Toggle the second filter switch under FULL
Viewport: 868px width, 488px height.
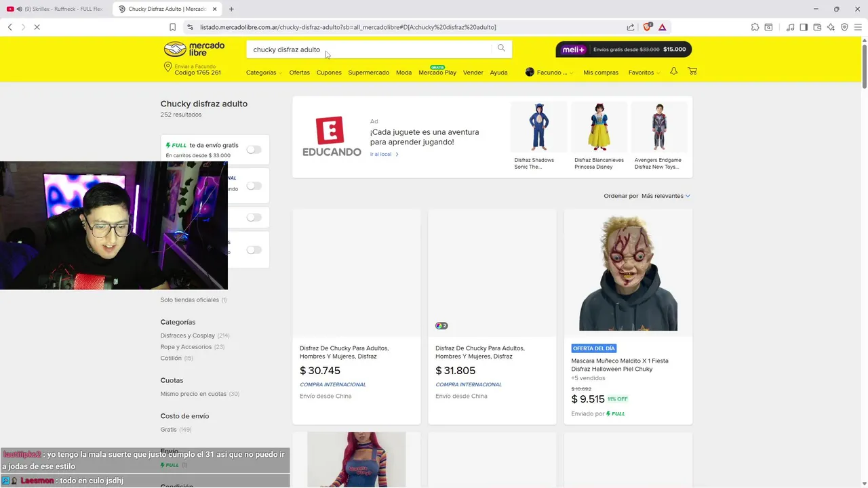[254, 186]
